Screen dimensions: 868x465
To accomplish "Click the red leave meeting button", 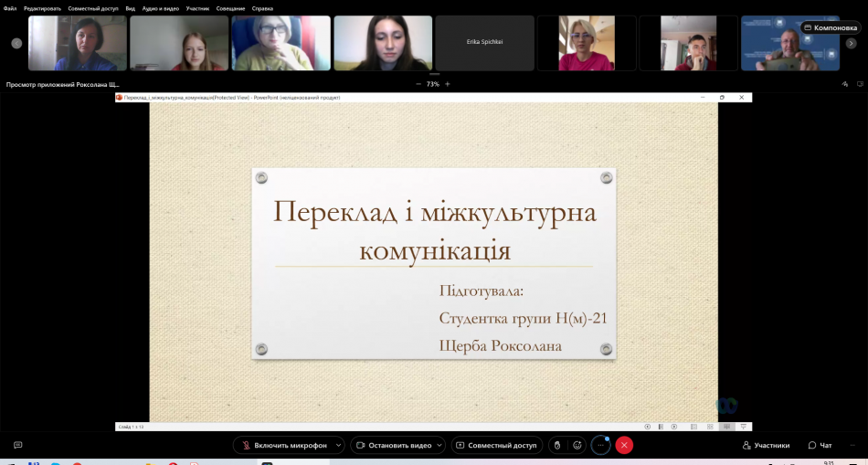I will pos(624,445).
